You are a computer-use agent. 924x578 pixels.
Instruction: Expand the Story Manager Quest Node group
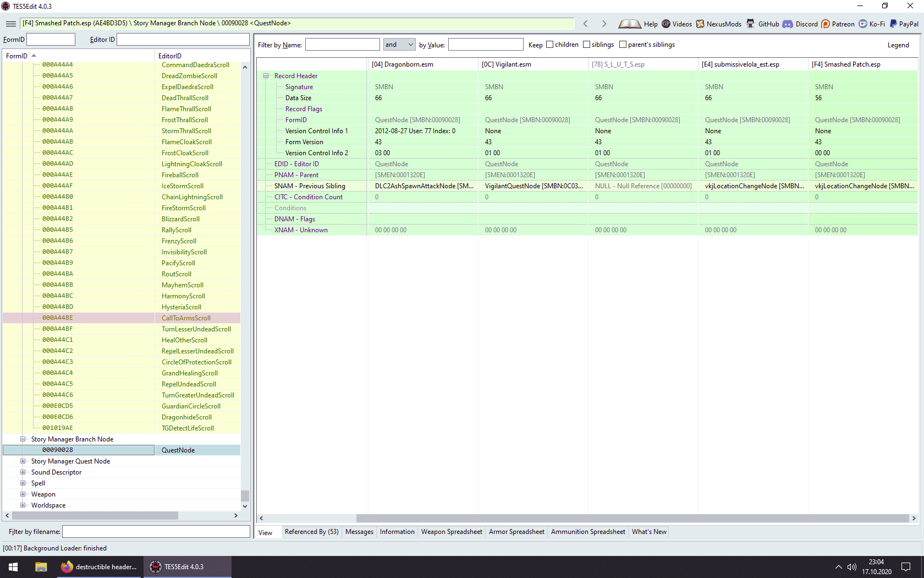point(23,461)
